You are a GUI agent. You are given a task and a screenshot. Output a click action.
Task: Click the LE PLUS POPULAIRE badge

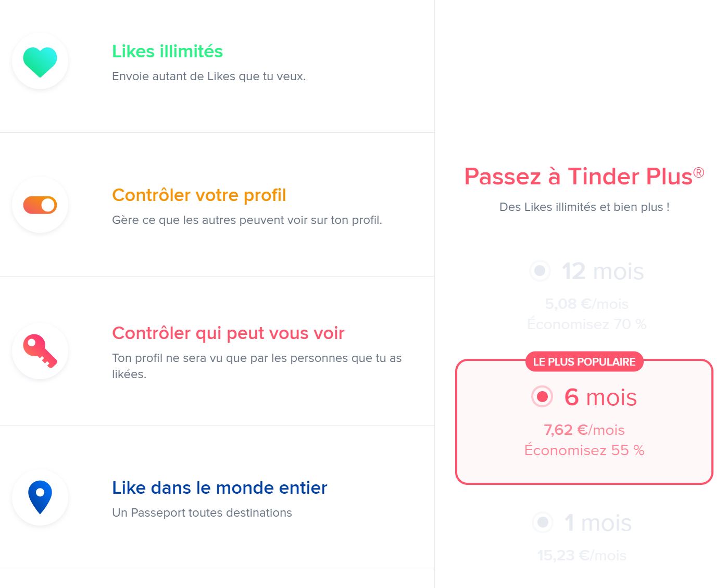click(584, 361)
